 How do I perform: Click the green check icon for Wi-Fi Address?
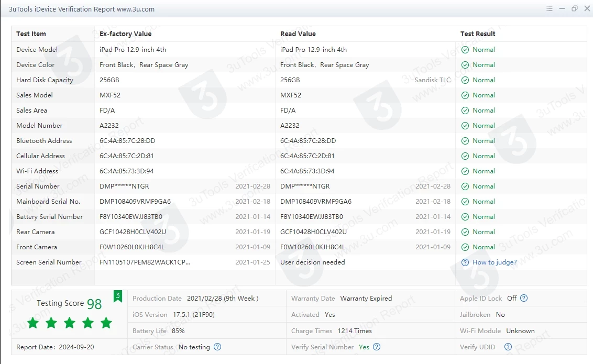[465, 171]
